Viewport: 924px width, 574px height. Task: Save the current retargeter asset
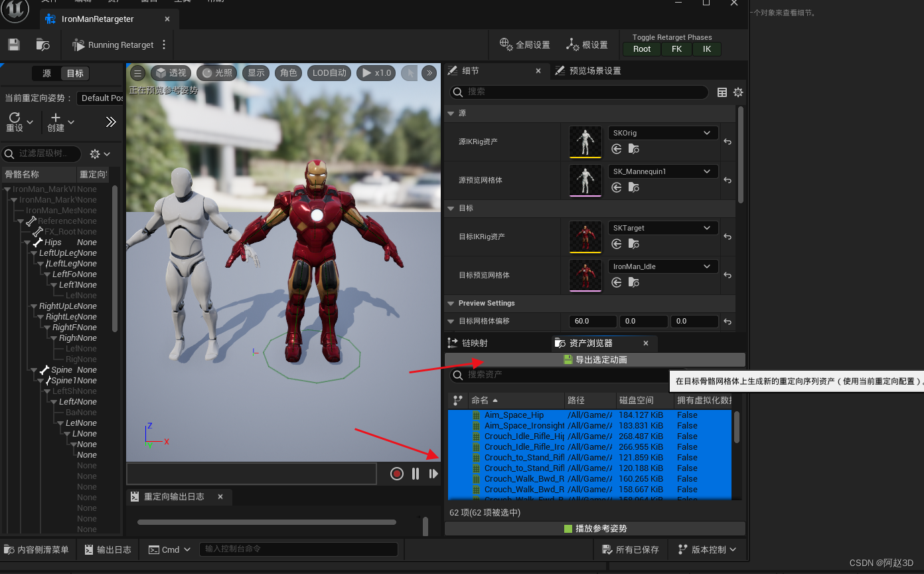(14, 45)
